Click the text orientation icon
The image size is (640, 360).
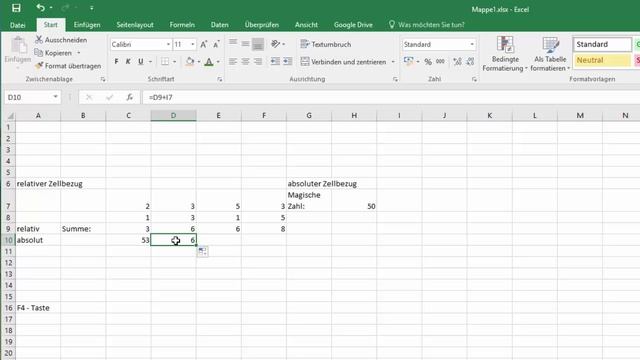pyautogui.click(x=276, y=44)
